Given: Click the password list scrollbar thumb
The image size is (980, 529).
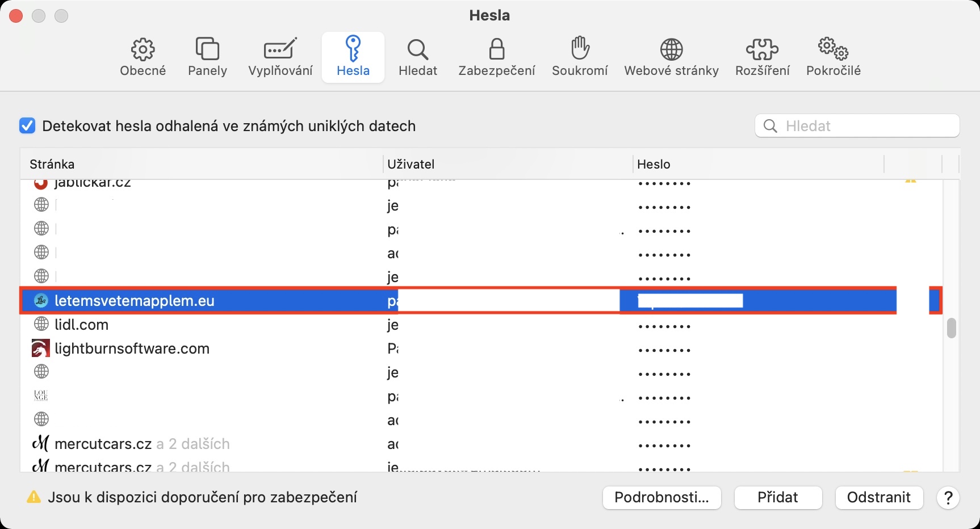Looking at the screenshot, I should click(952, 328).
